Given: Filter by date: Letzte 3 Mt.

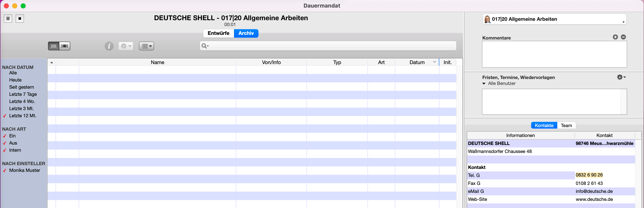Looking at the screenshot, I should pyautogui.click(x=21, y=109).
